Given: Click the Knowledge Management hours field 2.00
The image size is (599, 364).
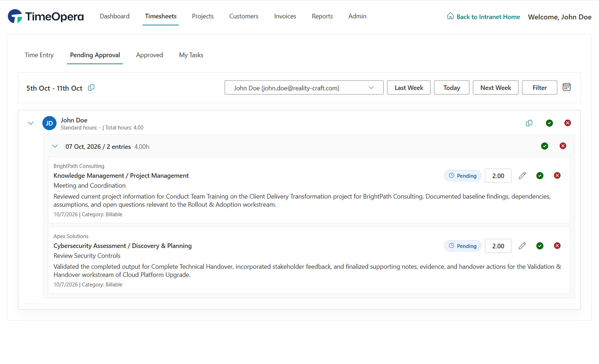Looking at the screenshot, I should tap(498, 176).
